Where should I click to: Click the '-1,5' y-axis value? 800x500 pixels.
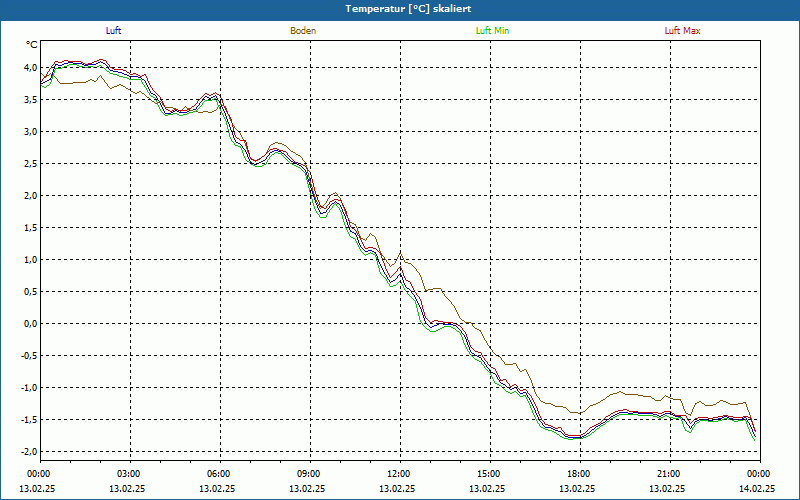coord(29,419)
